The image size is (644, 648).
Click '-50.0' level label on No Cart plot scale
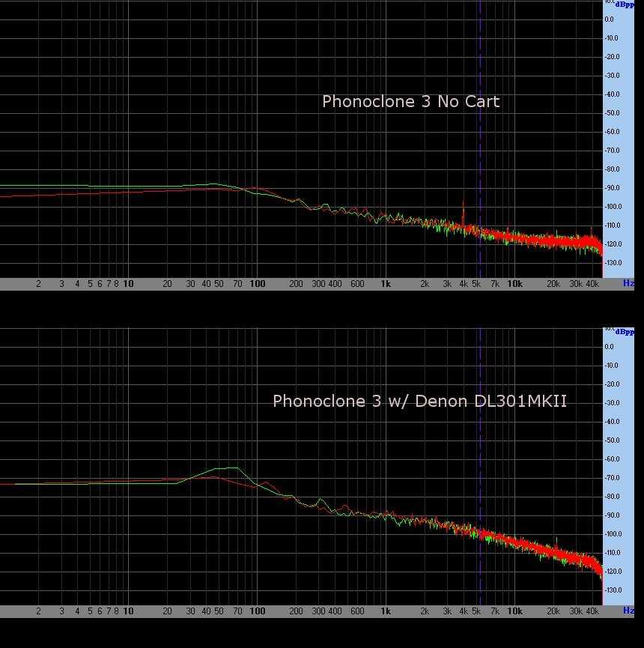click(x=613, y=113)
